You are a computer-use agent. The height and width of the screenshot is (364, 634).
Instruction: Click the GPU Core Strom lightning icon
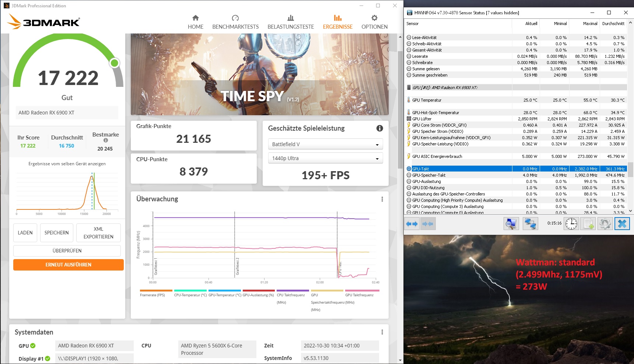(x=409, y=125)
